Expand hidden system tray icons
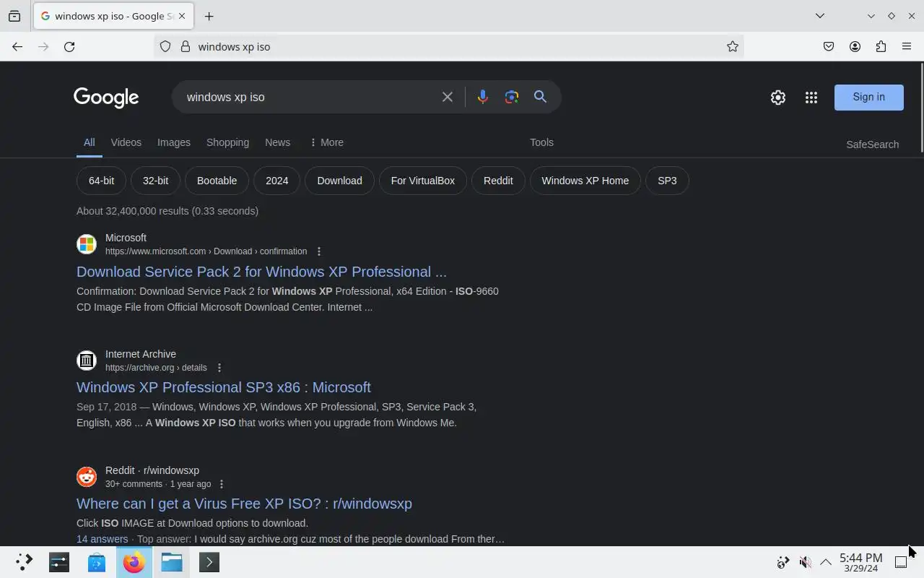This screenshot has width=924, height=578. pyautogui.click(x=826, y=562)
